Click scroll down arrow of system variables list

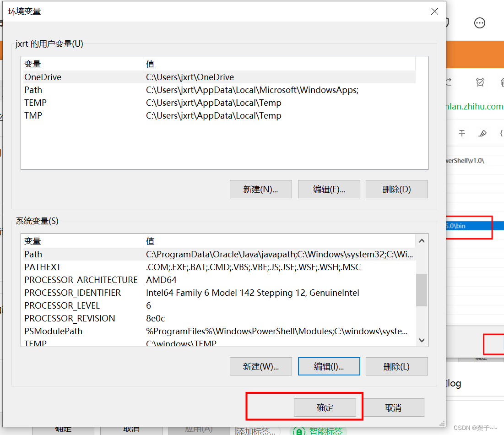coord(422,340)
